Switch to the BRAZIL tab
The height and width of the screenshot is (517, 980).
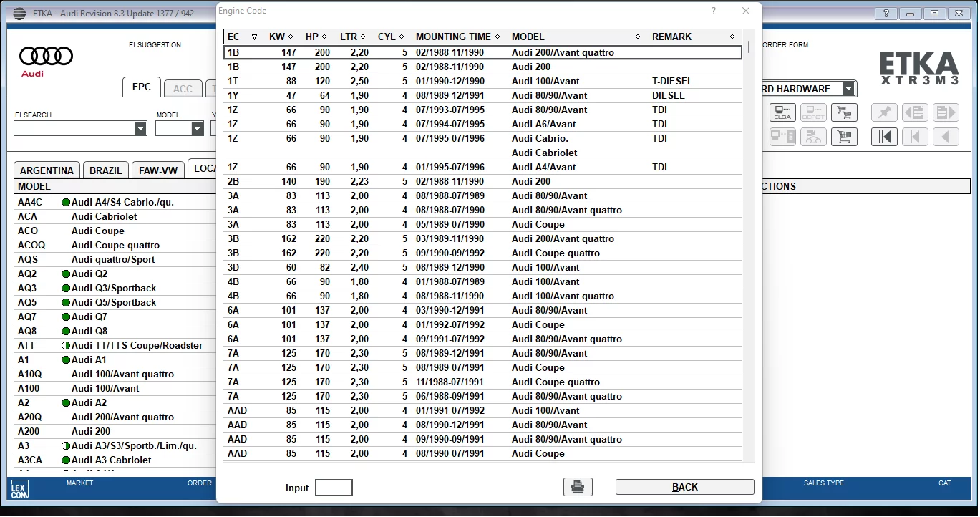pos(106,170)
